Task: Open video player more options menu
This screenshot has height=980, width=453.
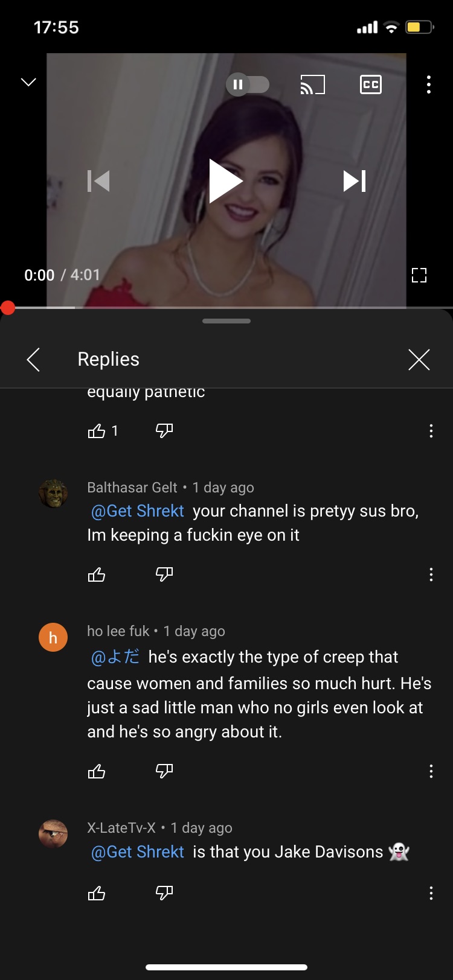Action: 428,84
